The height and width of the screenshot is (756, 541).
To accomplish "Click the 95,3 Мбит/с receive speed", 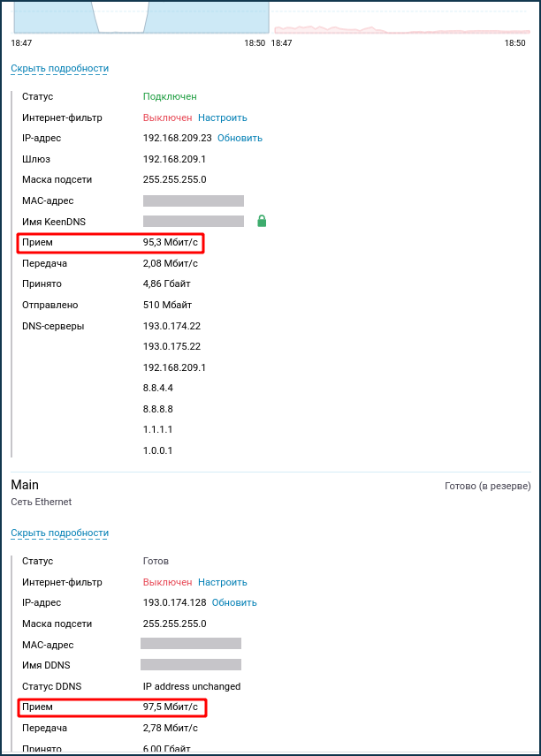I will pos(170,242).
